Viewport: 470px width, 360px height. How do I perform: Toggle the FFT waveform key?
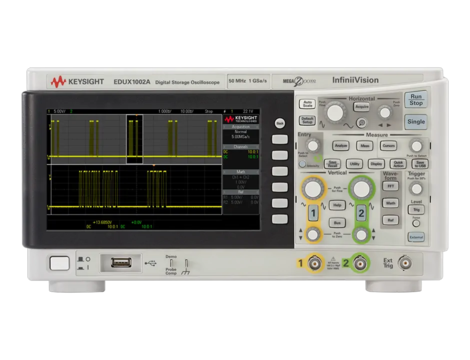click(390, 186)
